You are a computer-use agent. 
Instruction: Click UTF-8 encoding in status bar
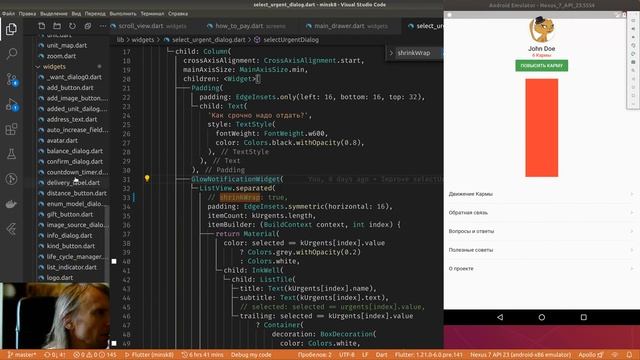(x=347, y=355)
